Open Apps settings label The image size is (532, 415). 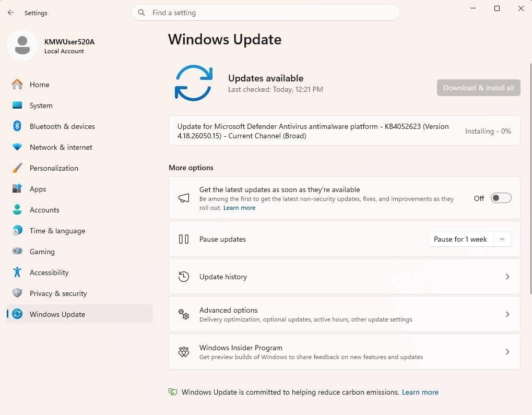[38, 189]
